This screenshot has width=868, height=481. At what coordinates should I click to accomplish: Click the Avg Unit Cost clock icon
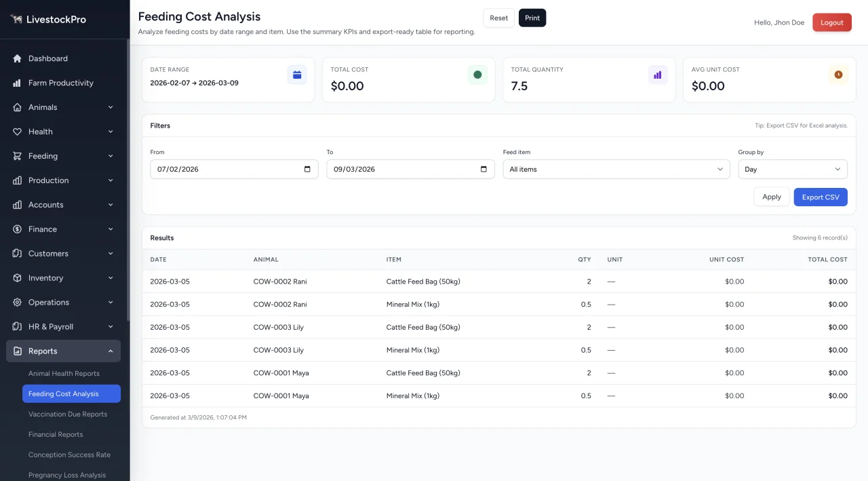coord(838,75)
